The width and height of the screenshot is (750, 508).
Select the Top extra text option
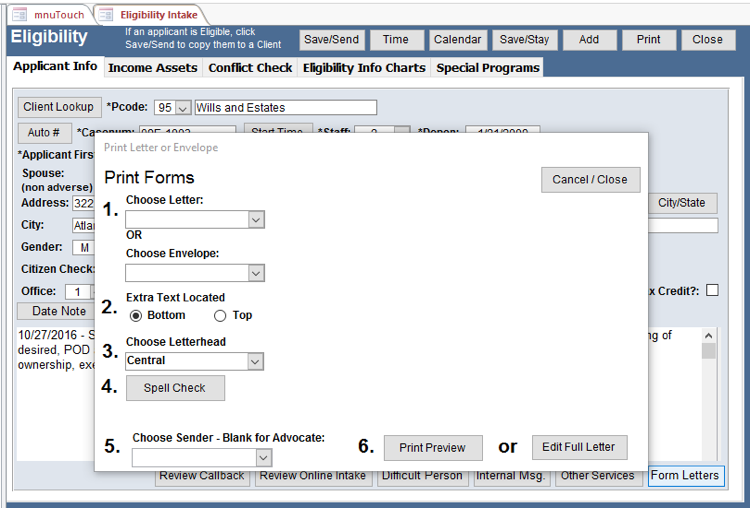pyautogui.click(x=220, y=316)
